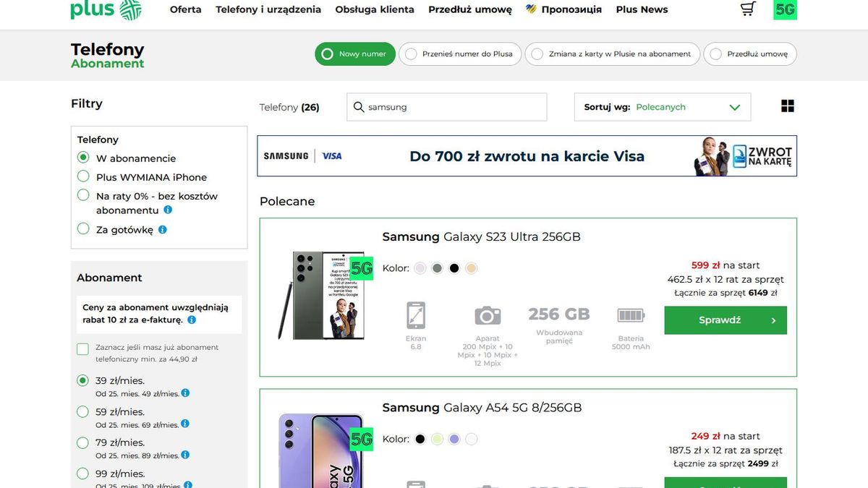
Task: Show info for 59 zł/mies. plan
Action: 185,424
